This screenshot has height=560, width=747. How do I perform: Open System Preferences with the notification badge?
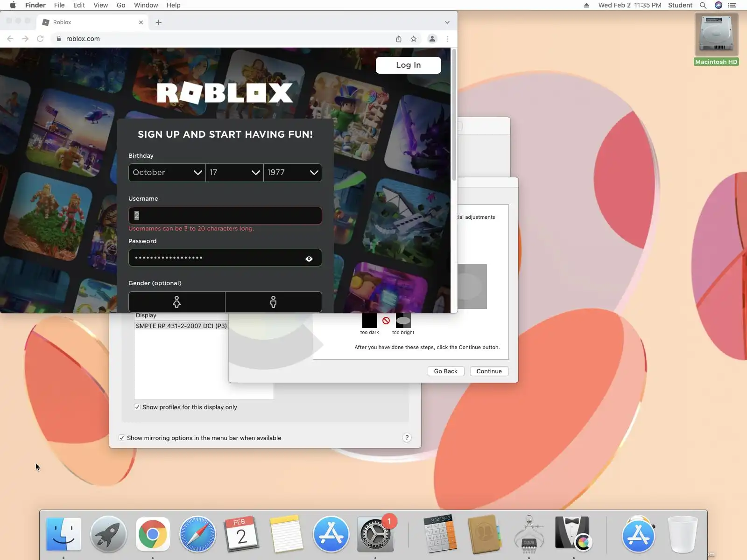pos(375,534)
